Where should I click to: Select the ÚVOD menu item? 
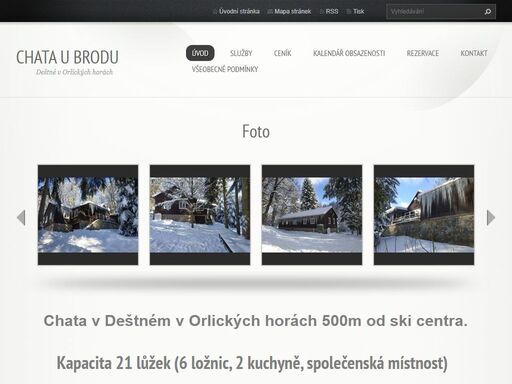click(x=200, y=53)
